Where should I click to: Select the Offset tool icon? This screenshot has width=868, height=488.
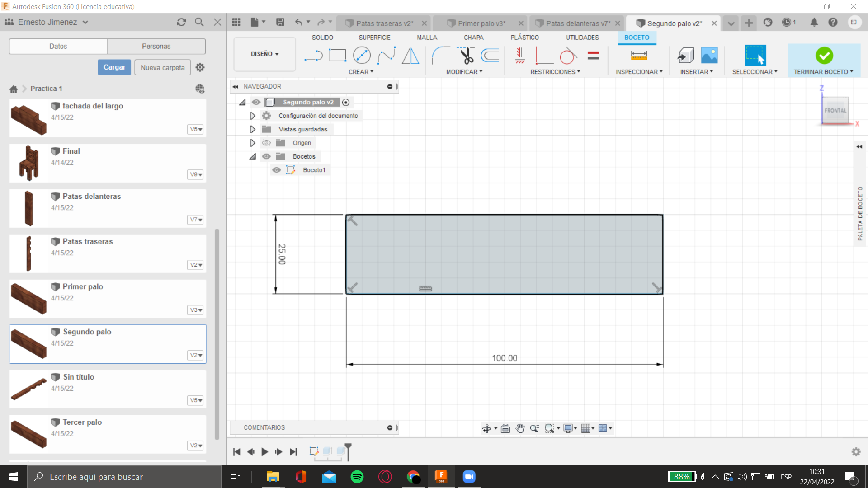(x=490, y=56)
